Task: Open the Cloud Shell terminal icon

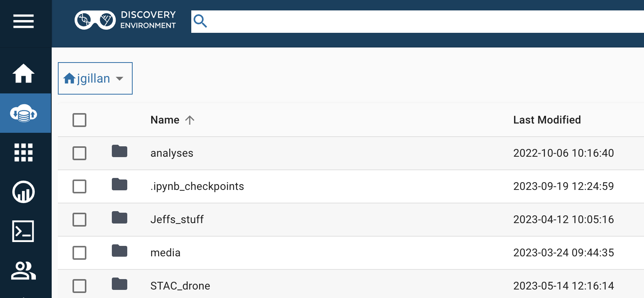Action: click(x=23, y=231)
